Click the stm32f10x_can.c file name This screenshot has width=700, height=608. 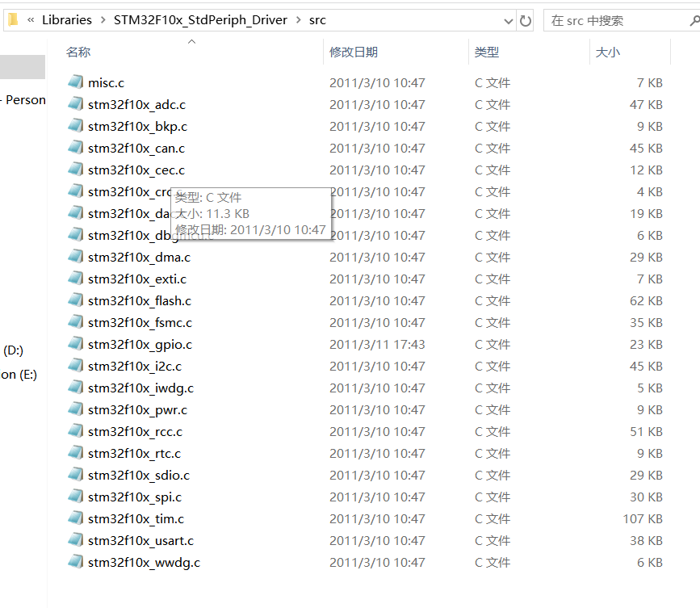pos(136,149)
